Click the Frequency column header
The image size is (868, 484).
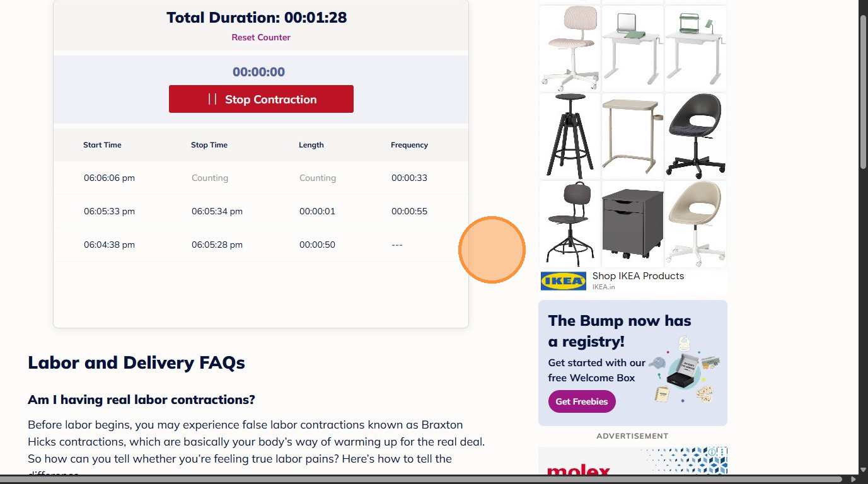click(x=409, y=145)
